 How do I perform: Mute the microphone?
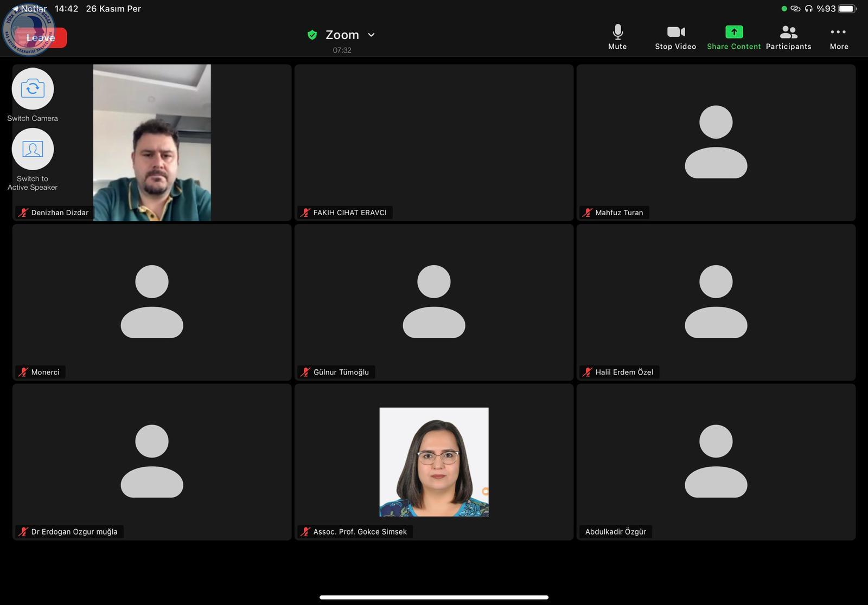click(x=617, y=37)
